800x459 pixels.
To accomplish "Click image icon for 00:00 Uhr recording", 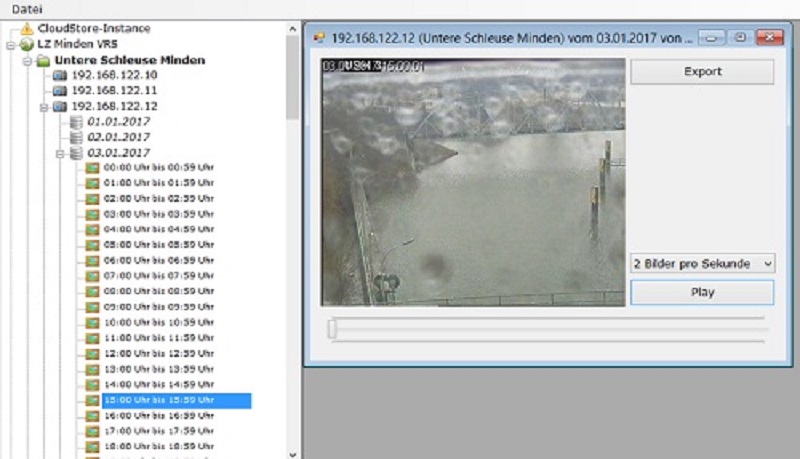I will [92, 168].
